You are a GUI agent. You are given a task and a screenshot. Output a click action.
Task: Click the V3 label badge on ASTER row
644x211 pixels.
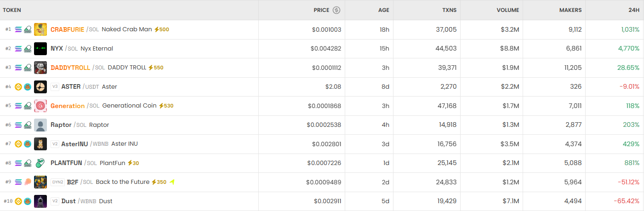click(55, 86)
